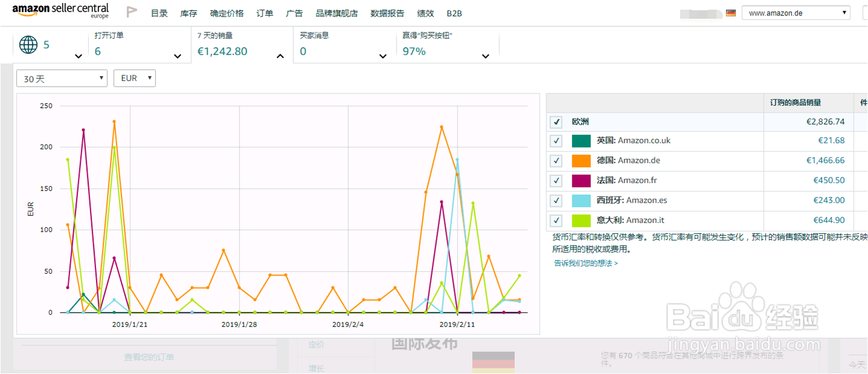Toggle the 英国 Amazon.co.uk checkbox
Image resolution: width=868 pixels, height=374 pixels.
tap(556, 141)
